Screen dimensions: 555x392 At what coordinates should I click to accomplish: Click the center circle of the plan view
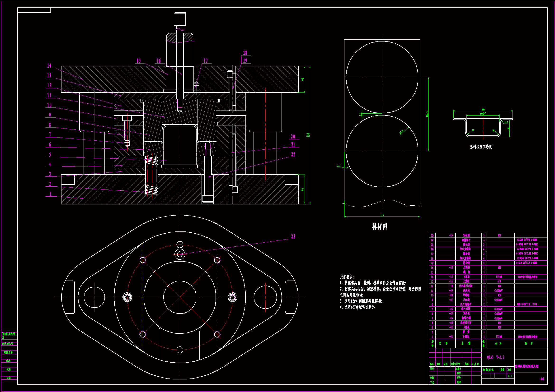pos(180,297)
